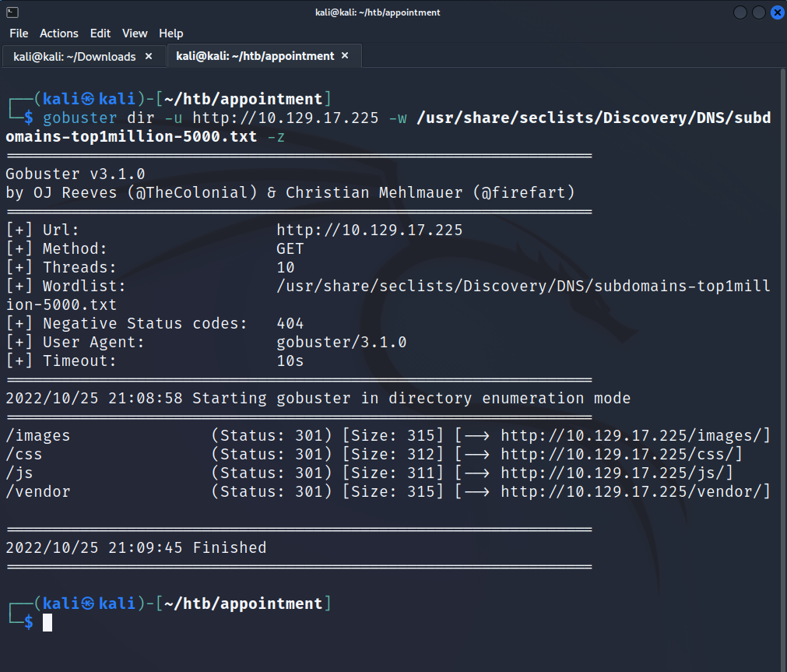This screenshot has height=672, width=787.
Task: Open the Edit menu
Action: click(100, 33)
